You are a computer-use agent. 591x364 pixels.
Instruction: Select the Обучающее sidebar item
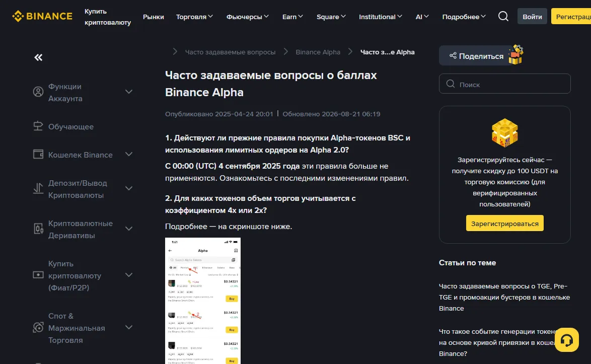(x=71, y=126)
